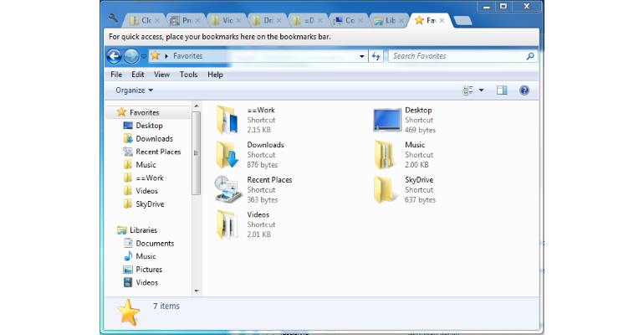
Task: Click the change view icon
Action: point(468,90)
